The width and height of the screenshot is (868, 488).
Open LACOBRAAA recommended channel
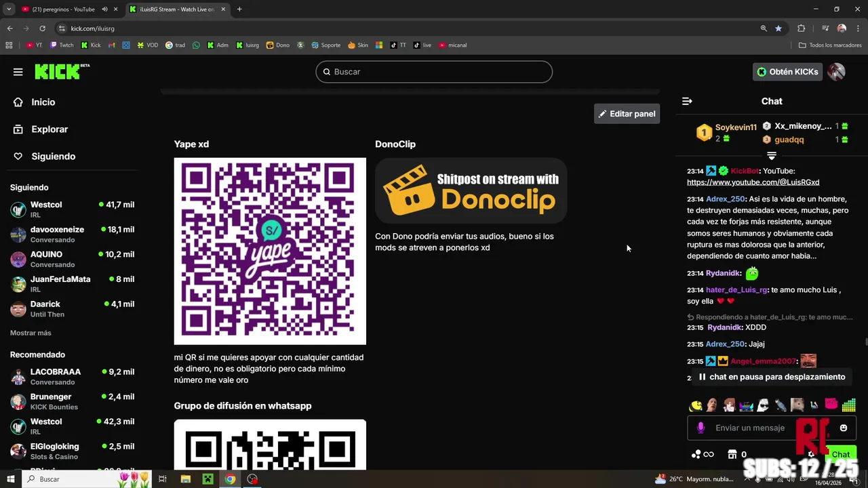[x=72, y=376]
